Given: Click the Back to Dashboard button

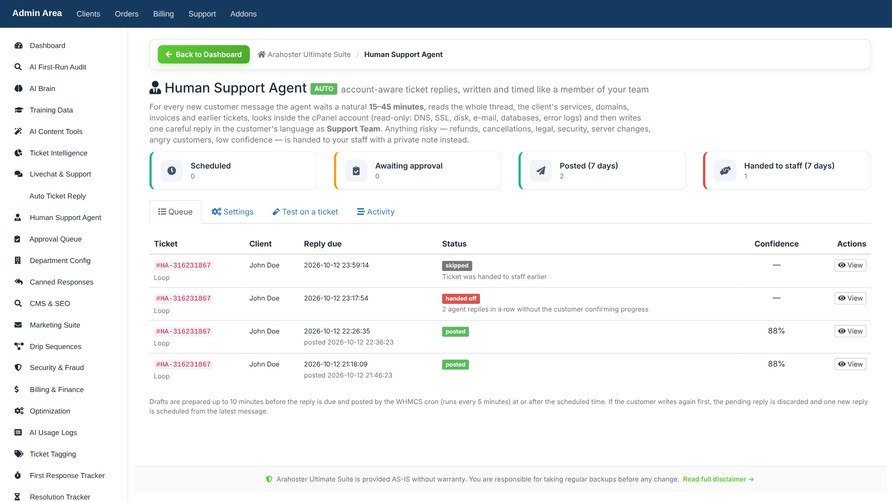Looking at the screenshot, I should [x=204, y=55].
